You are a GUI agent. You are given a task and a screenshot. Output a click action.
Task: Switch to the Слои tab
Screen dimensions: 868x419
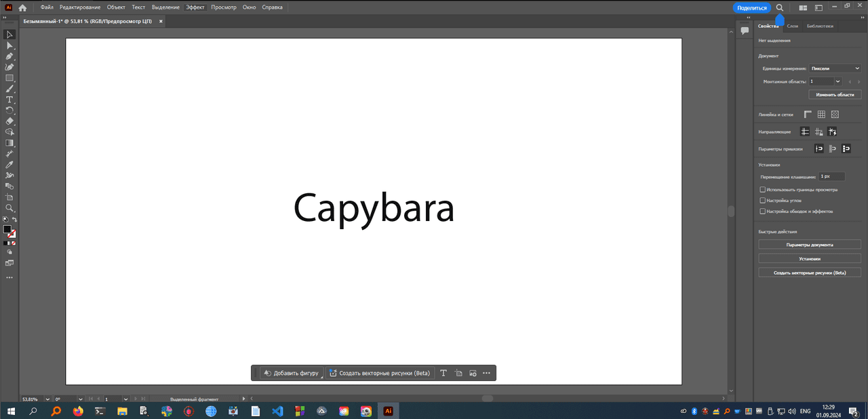792,26
